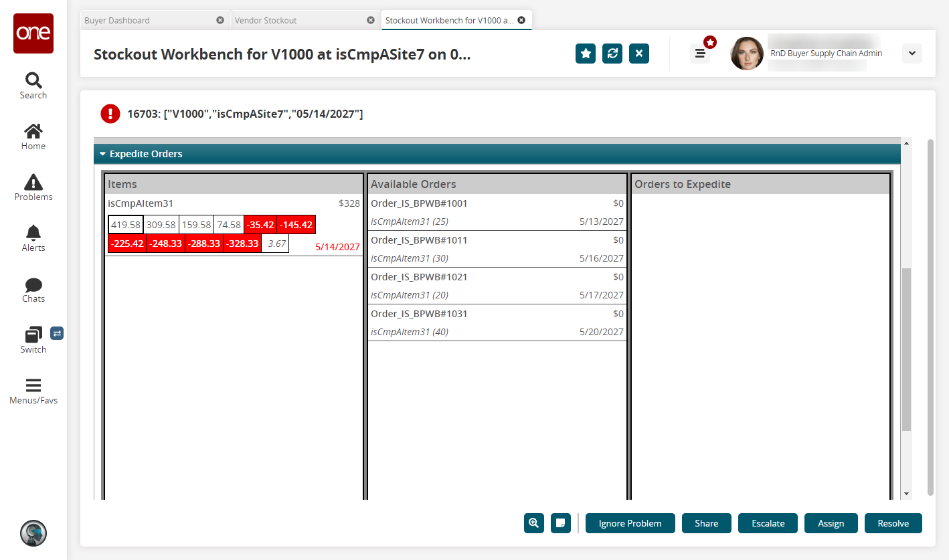Click the user profile photo
This screenshot has height=560, width=949.
click(747, 54)
